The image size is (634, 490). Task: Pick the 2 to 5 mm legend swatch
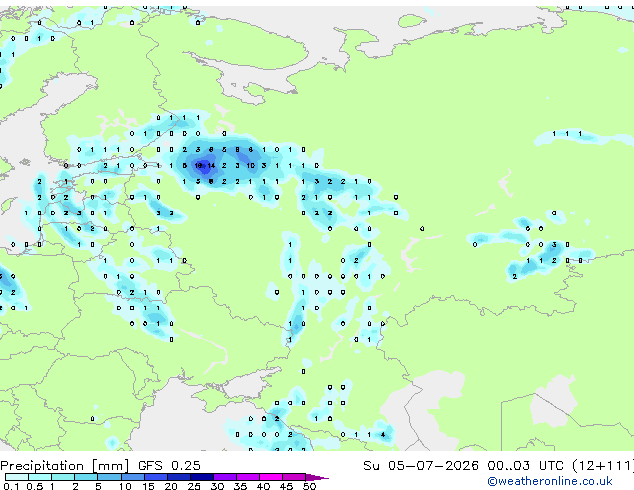point(86,477)
